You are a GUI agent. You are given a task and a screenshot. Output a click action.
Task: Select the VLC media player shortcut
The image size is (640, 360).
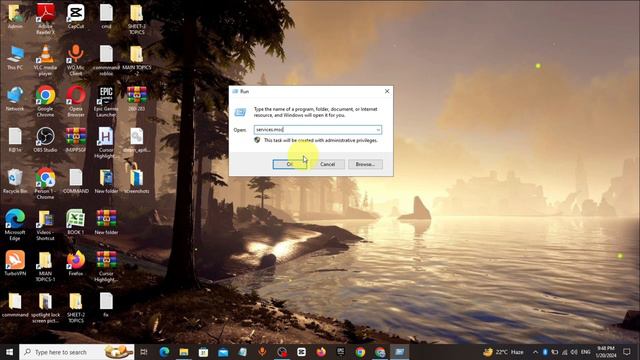click(45, 60)
